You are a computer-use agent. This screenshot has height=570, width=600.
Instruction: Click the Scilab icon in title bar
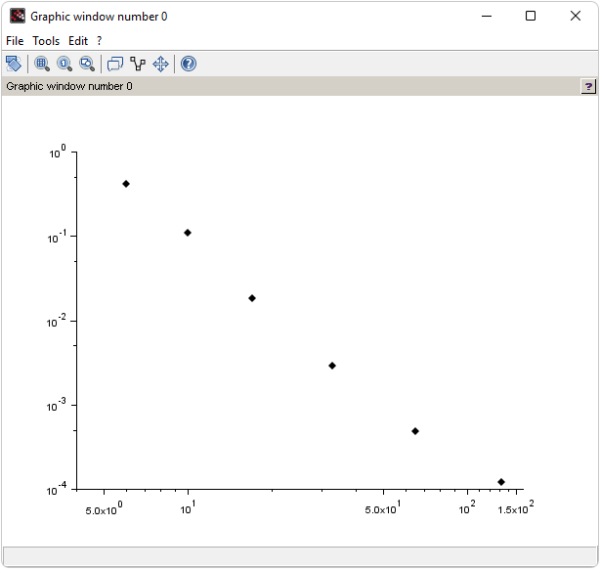click(x=17, y=16)
